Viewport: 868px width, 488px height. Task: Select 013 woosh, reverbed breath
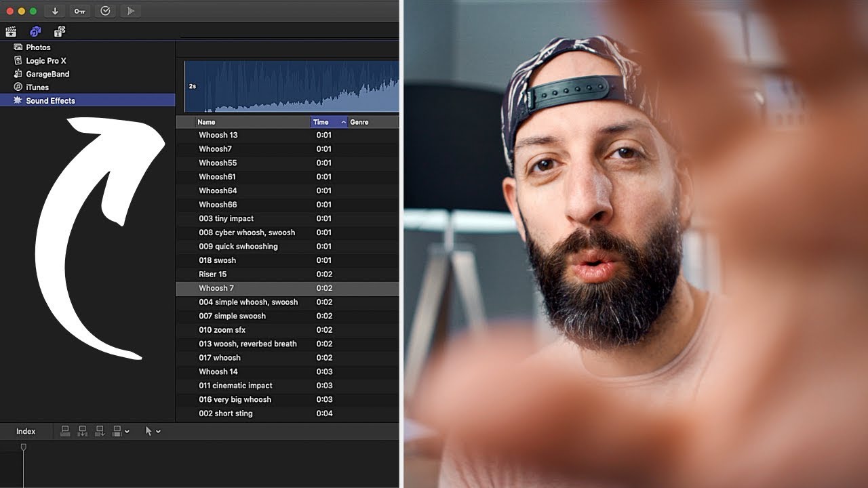pos(288,344)
